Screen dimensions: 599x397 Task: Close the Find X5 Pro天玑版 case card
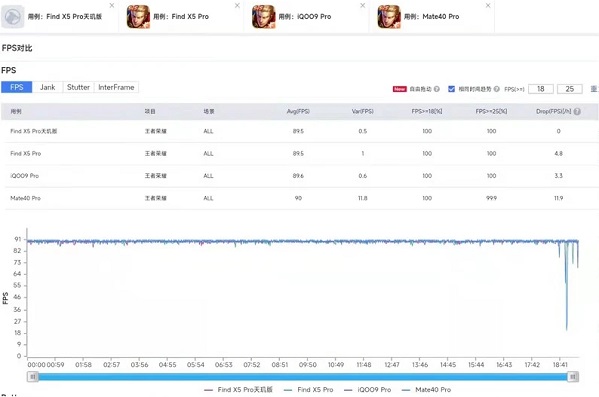112,5
